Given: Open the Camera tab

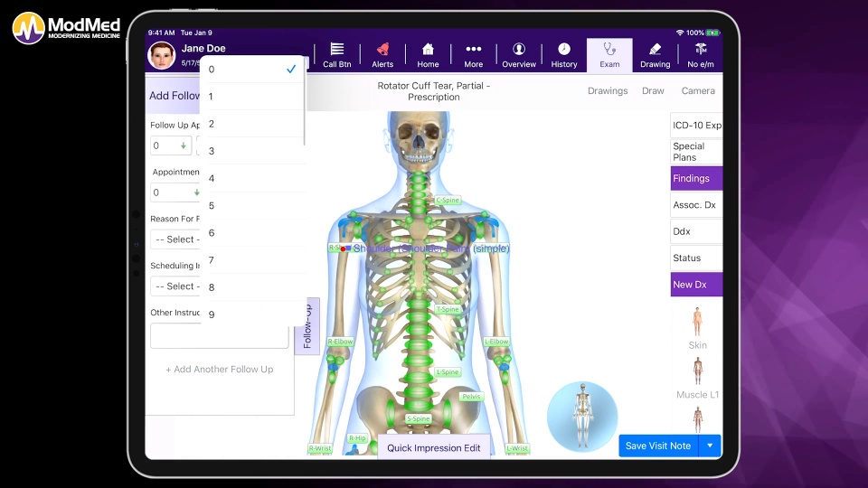Looking at the screenshot, I should click(x=698, y=90).
